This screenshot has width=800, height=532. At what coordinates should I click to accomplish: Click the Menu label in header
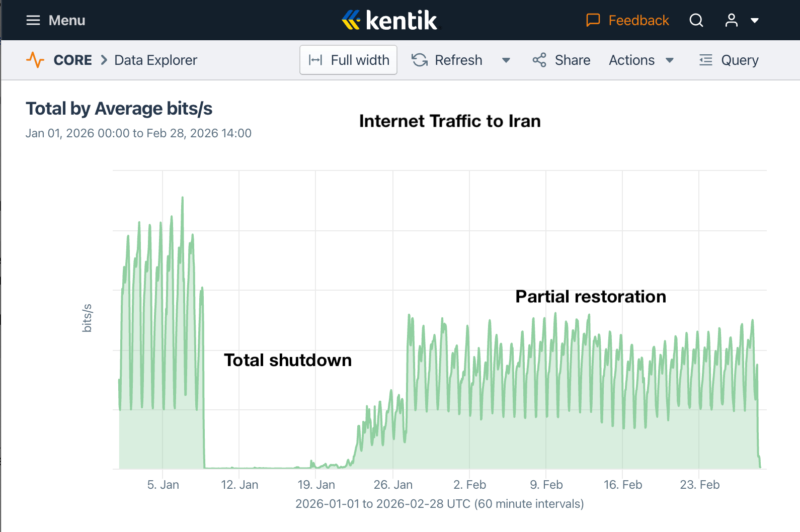click(67, 20)
